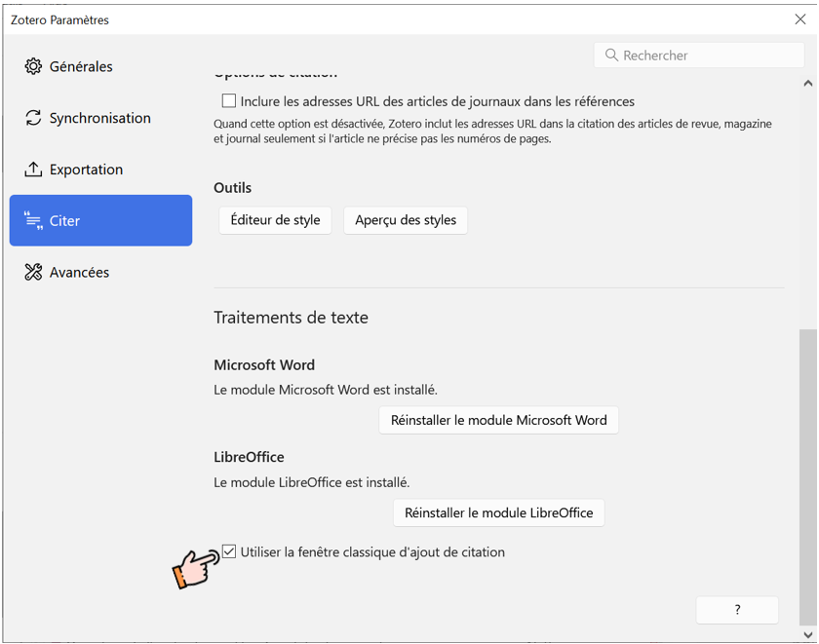Click the Citer quotation icon
The width and height of the screenshot is (819, 644).
click(x=33, y=221)
